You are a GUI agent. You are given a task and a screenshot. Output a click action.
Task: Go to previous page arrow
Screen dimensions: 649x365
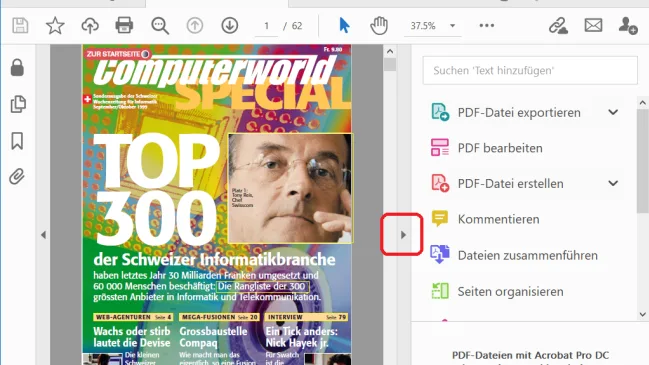[195, 26]
